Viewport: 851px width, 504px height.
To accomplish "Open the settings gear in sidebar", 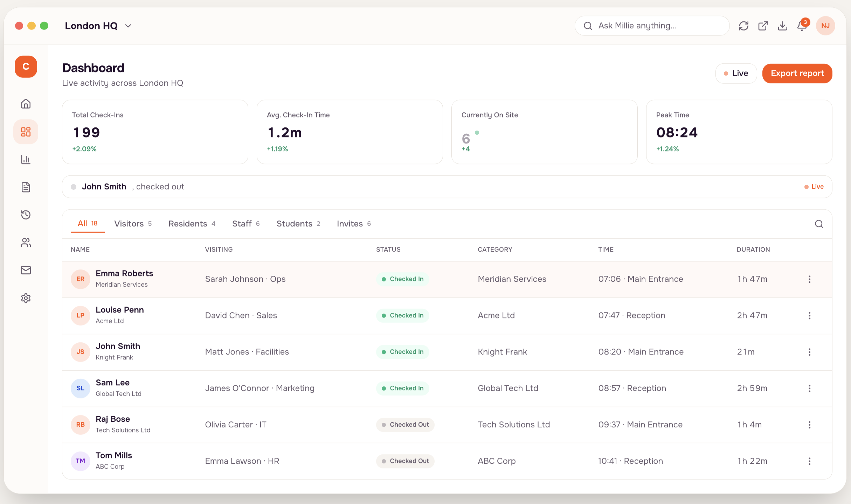I will (26, 298).
